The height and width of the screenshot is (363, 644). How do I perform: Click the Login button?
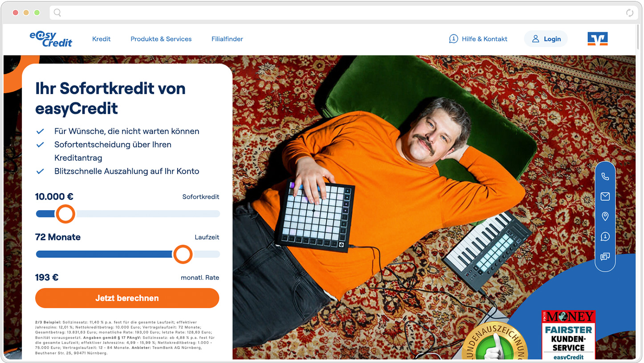click(546, 39)
